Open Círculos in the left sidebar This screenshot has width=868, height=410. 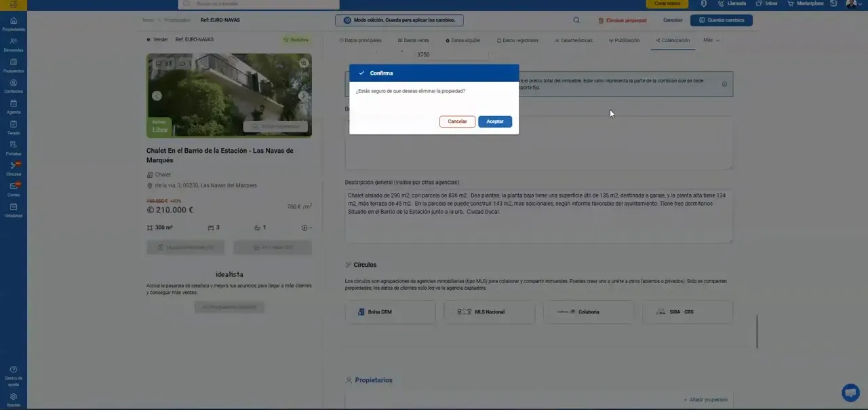pyautogui.click(x=14, y=169)
